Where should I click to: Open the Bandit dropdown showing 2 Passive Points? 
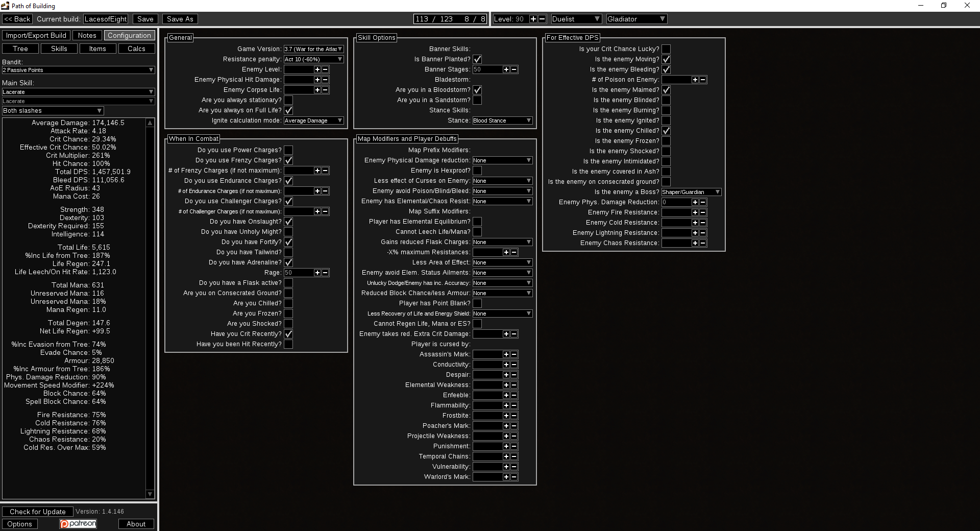pos(78,70)
